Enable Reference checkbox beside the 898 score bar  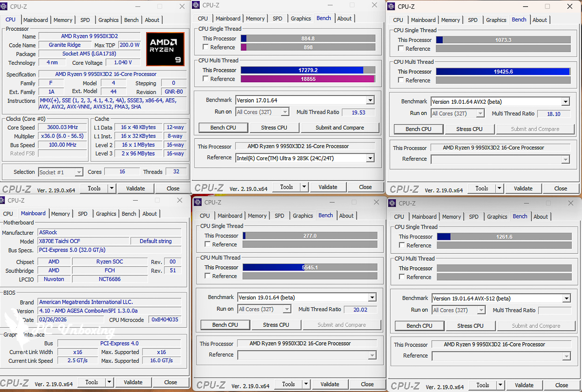click(206, 47)
